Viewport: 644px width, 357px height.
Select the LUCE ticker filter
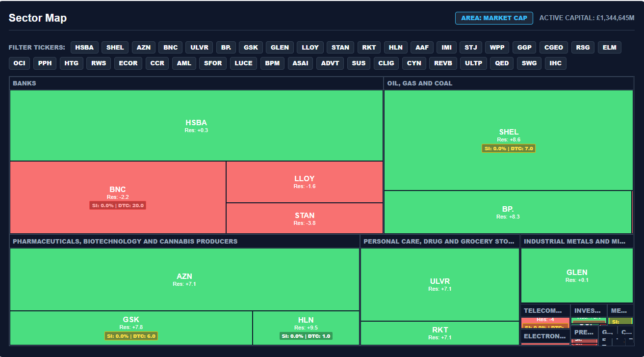(x=244, y=63)
